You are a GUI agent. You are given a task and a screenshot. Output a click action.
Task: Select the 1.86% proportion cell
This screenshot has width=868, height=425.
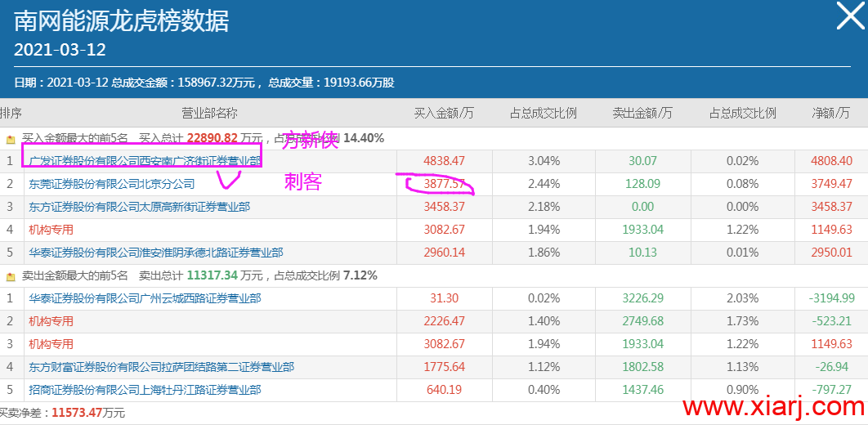(x=544, y=253)
